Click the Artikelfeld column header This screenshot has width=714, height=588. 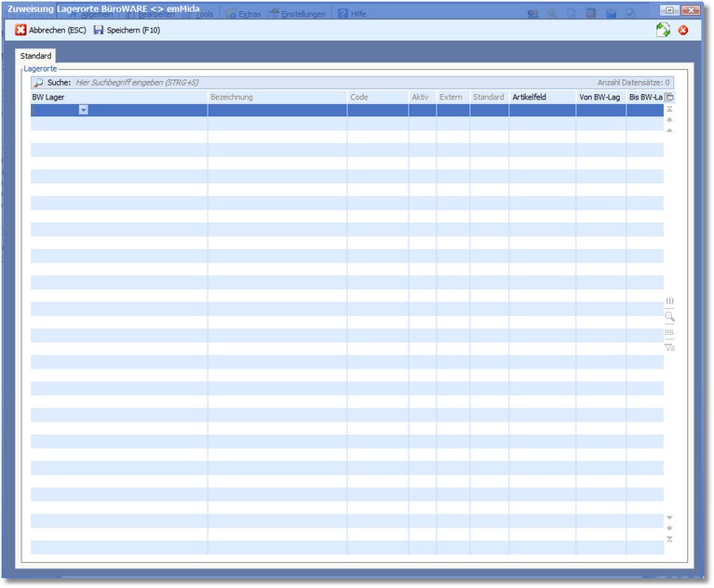[x=542, y=97]
